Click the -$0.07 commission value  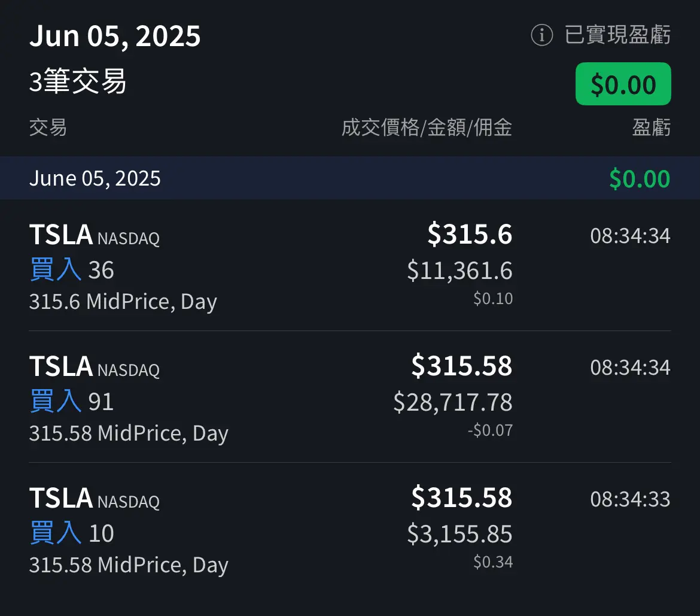point(490,430)
